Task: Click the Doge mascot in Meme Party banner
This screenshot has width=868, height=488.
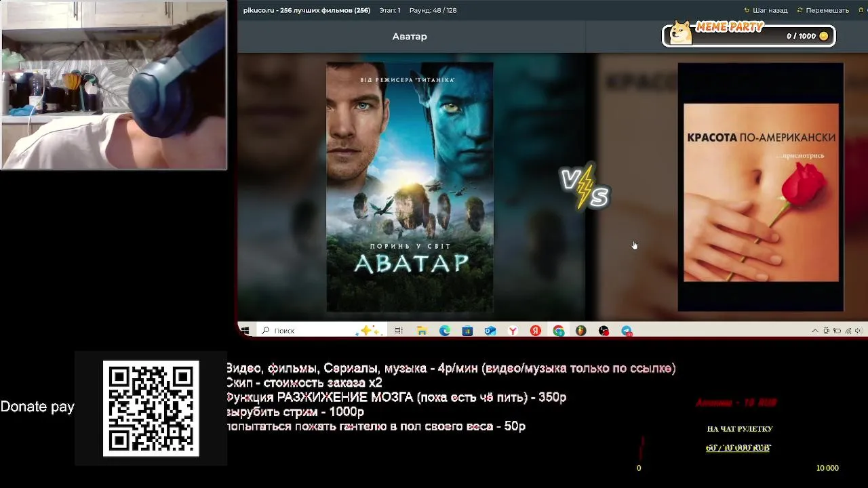Action: pyautogui.click(x=681, y=33)
